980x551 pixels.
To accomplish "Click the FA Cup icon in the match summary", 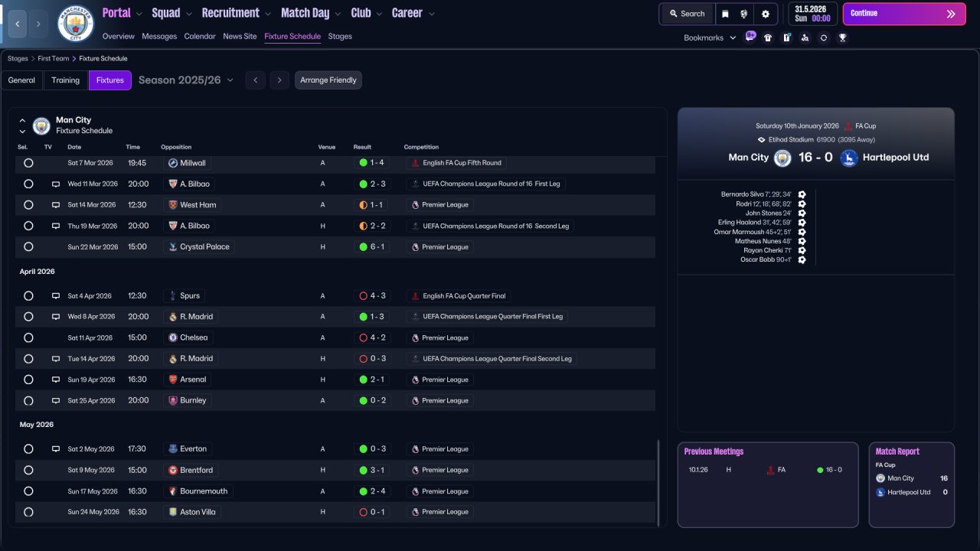I will coord(848,126).
